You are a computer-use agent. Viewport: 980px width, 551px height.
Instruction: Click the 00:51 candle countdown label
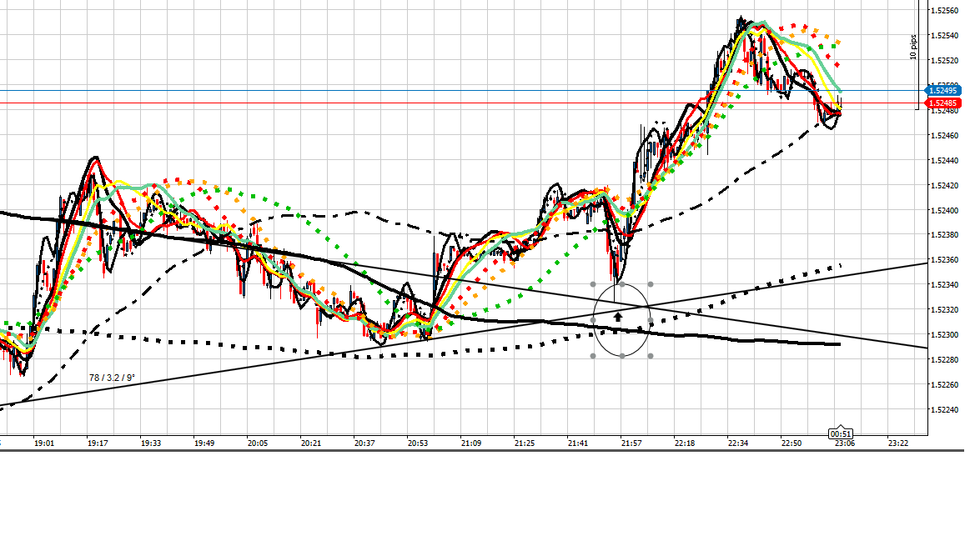tap(841, 433)
